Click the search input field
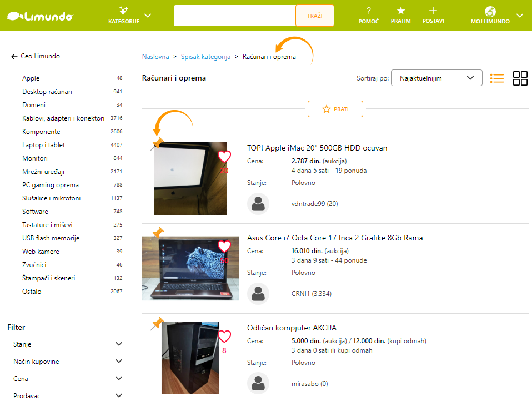The width and height of the screenshot is (532, 401). [x=234, y=16]
